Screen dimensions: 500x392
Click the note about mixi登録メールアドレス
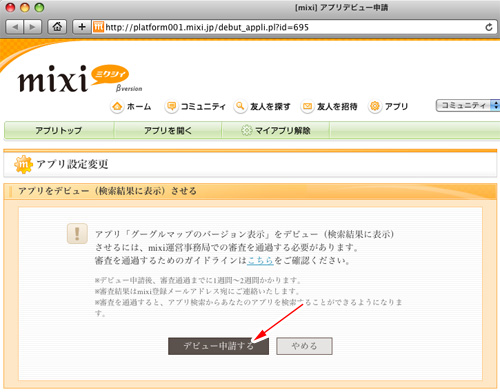pos(197,291)
